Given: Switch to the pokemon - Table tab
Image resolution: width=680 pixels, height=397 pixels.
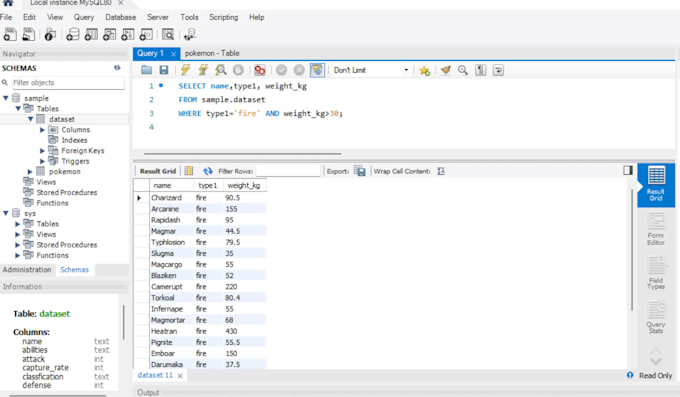Looking at the screenshot, I should [212, 53].
